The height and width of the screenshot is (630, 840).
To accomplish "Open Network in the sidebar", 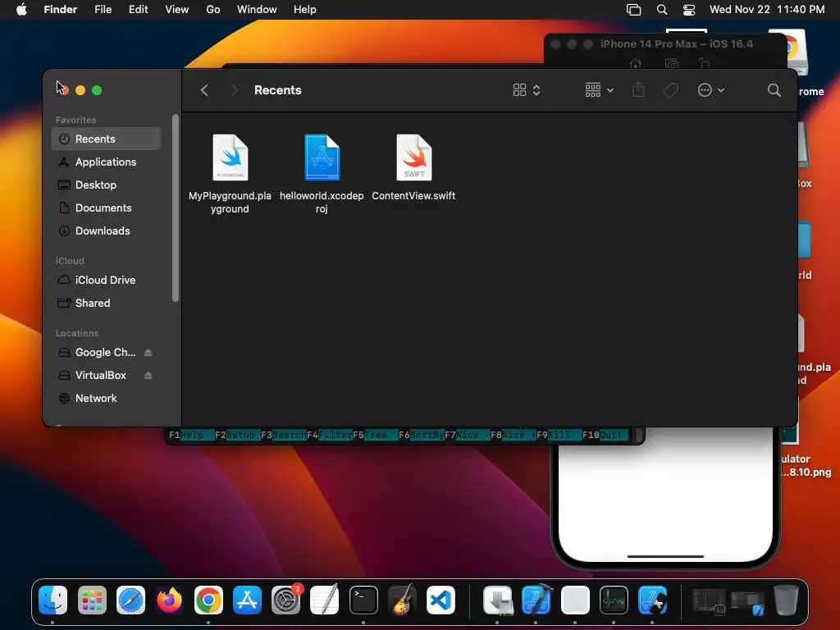I will (x=106, y=399).
